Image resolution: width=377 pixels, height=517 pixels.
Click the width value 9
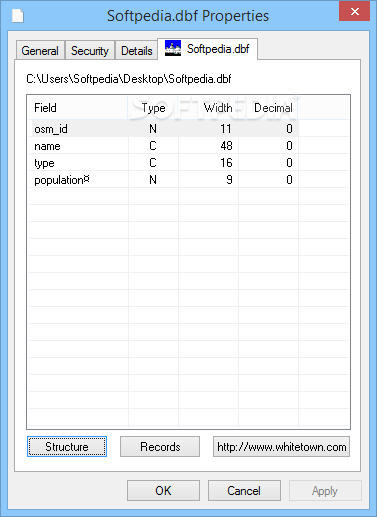point(229,180)
